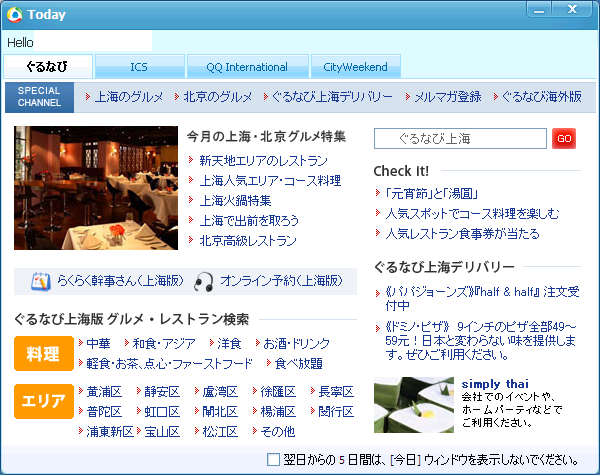Open the 上海のグルメ channel link
This screenshot has height=475, width=600.
[129, 97]
